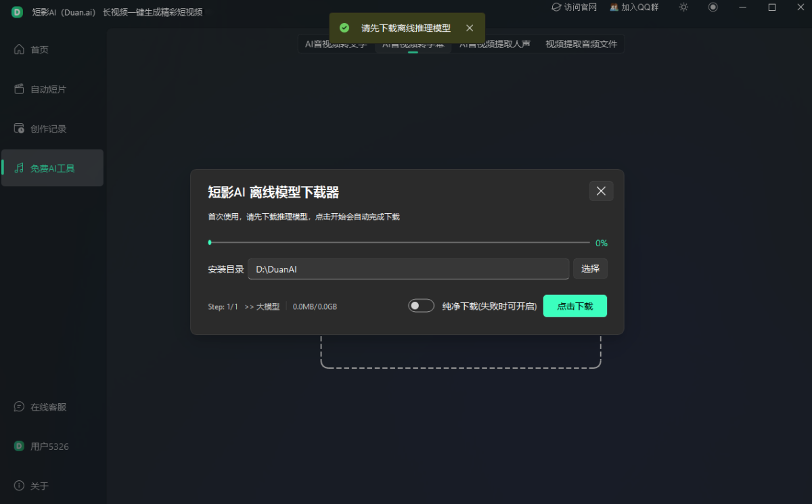Enable the pure download toggle switch

pyautogui.click(x=421, y=306)
